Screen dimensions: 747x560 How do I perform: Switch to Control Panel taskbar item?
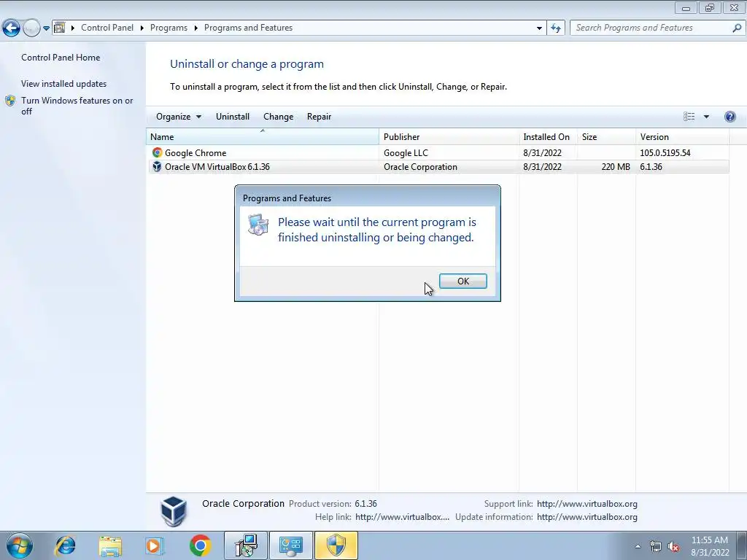click(x=291, y=545)
